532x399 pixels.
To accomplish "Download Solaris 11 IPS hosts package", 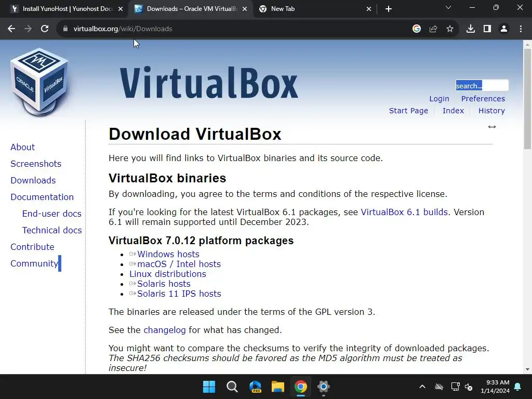I will (179, 294).
